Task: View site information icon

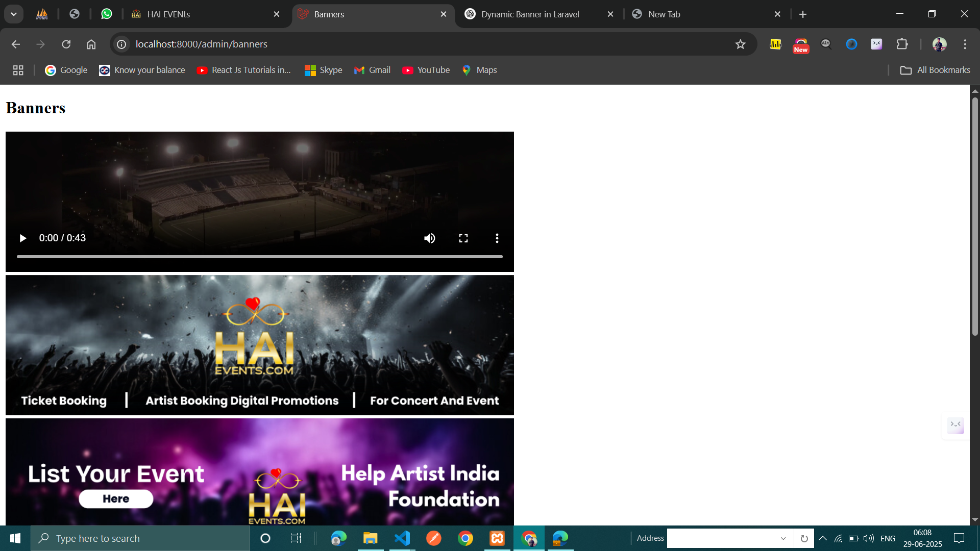Action: coord(121,44)
